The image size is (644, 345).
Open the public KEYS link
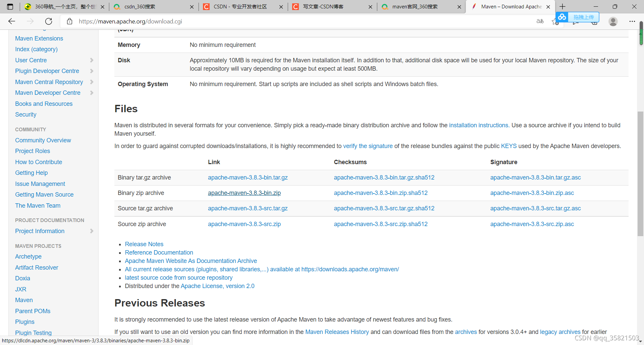pyautogui.click(x=509, y=146)
